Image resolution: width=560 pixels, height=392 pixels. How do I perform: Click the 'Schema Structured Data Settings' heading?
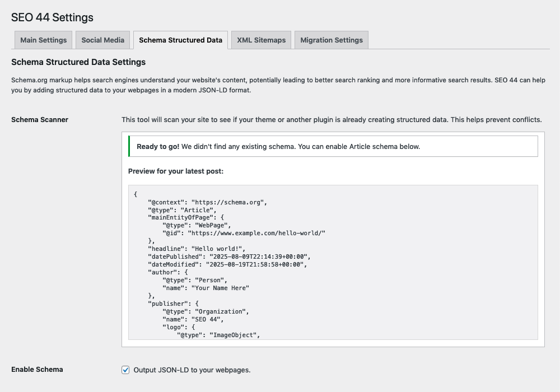[x=78, y=62]
